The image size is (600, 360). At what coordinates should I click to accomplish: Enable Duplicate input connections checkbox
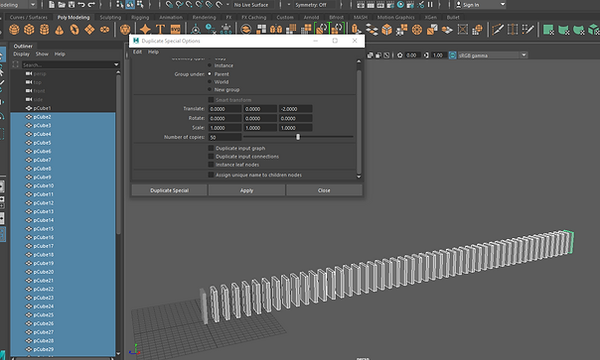click(x=211, y=156)
